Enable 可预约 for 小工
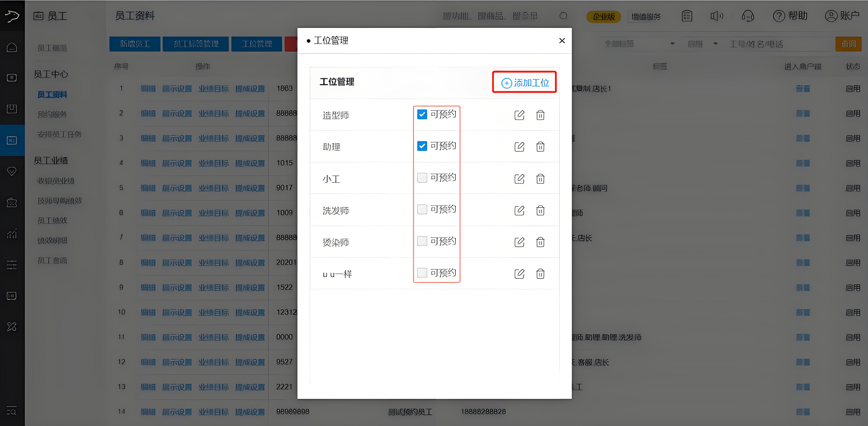Screen dimensions: 868x426 tap(422, 178)
